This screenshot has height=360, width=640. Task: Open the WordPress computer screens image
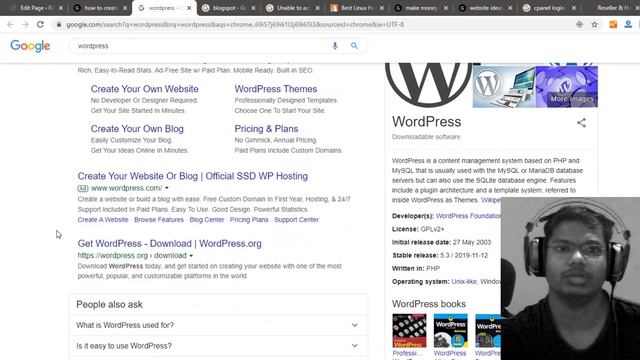click(x=504, y=87)
